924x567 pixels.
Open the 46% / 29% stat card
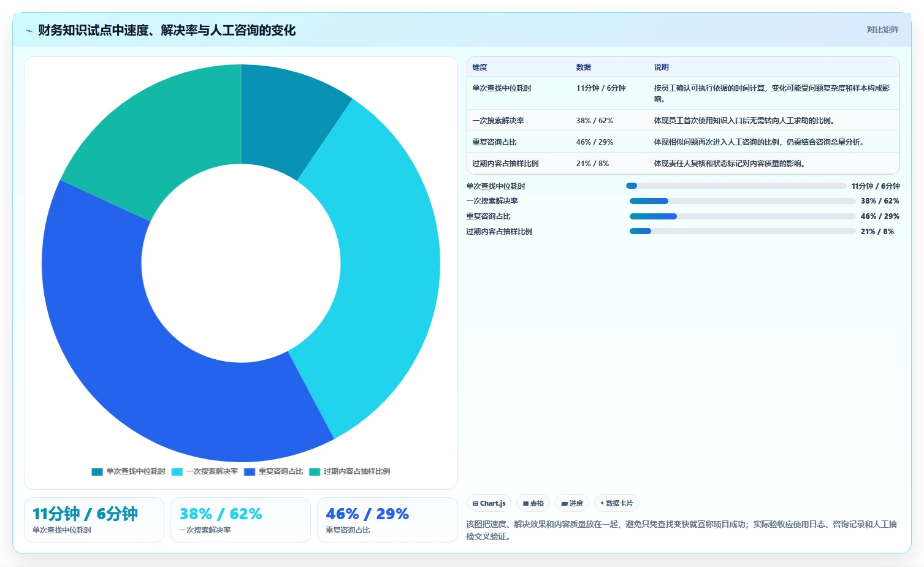coord(388,520)
